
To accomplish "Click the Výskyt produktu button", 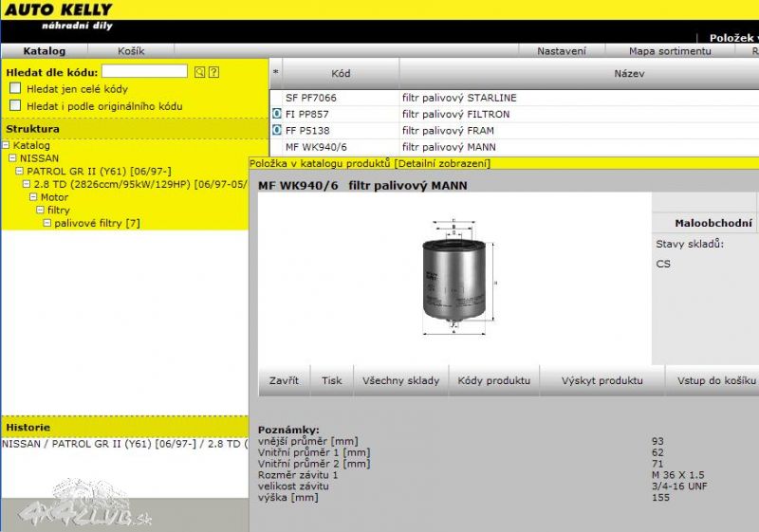I will coord(602,380).
